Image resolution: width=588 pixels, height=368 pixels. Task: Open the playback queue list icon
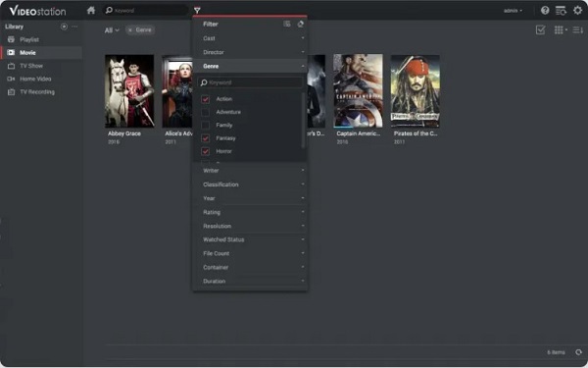point(561,10)
